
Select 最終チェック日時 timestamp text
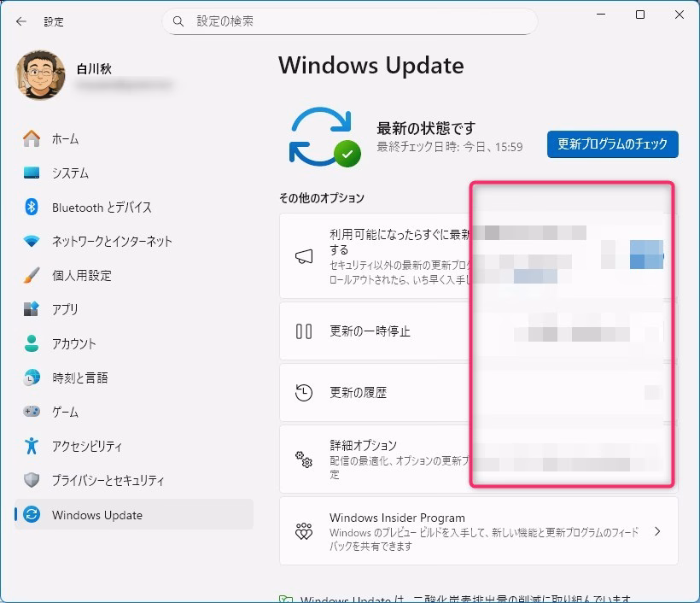[450, 147]
